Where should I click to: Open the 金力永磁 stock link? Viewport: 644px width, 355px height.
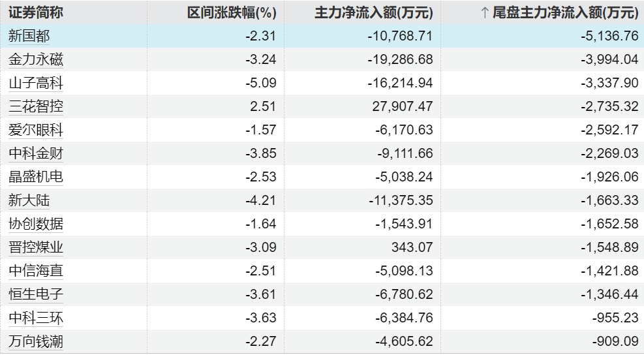click(x=36, y=59)
